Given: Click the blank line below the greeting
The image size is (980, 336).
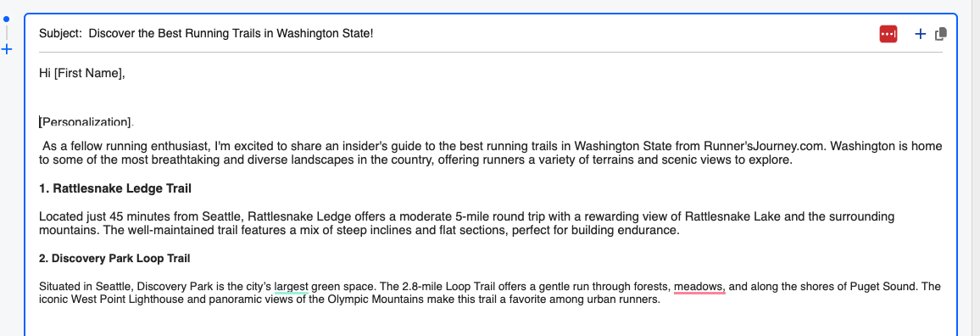Looking at the screenshot, I should [x=490, y=97].
